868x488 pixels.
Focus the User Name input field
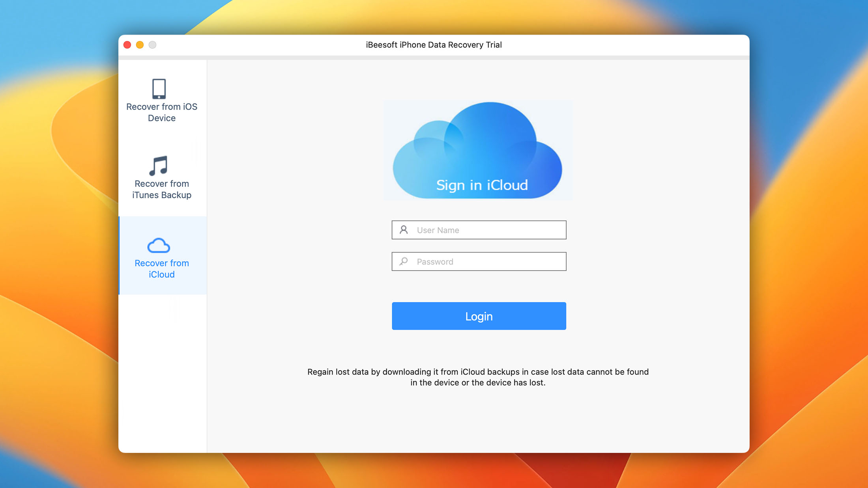(479, 230)
